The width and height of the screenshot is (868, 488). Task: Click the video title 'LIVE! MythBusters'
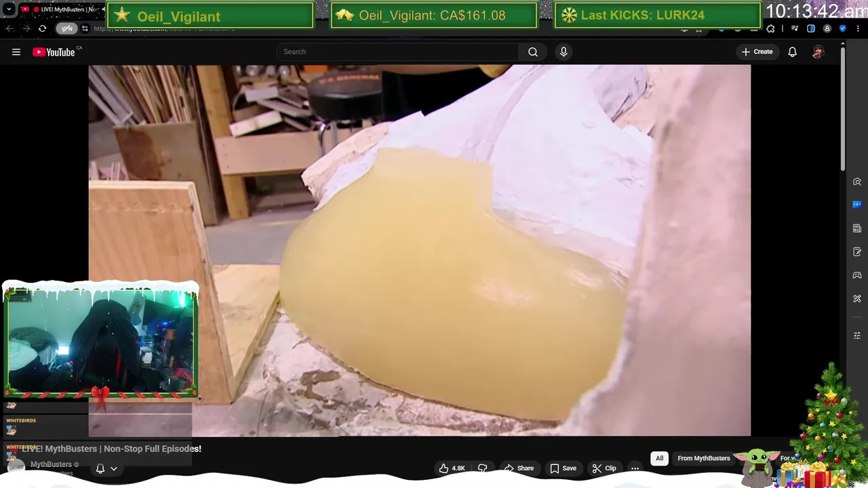pyautogui.click(x=111, y=449)
